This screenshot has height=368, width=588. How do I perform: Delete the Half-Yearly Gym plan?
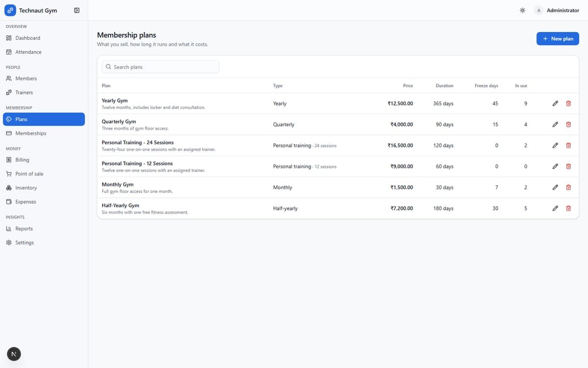[568, 209]
